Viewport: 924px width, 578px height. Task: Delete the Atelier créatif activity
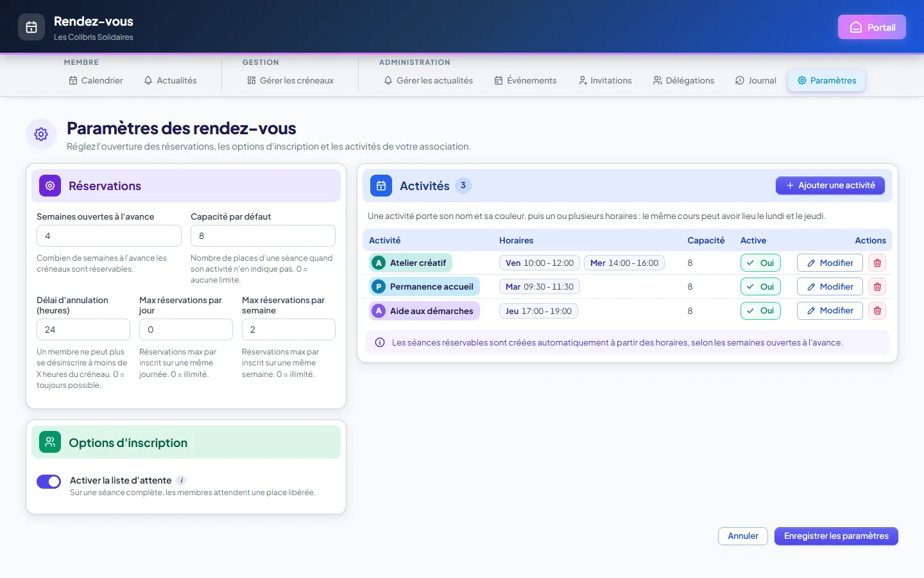877,263
